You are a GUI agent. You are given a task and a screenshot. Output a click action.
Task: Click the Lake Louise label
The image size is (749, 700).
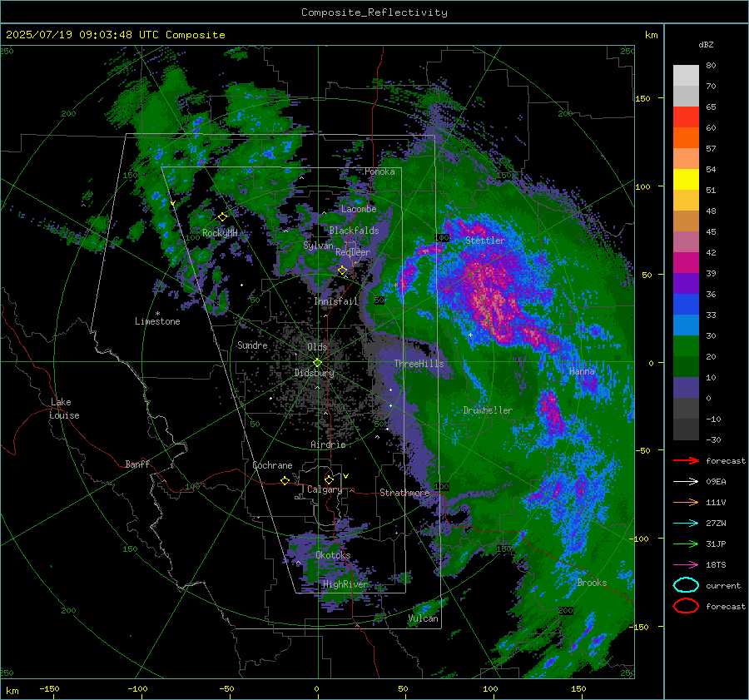point(64,409)
